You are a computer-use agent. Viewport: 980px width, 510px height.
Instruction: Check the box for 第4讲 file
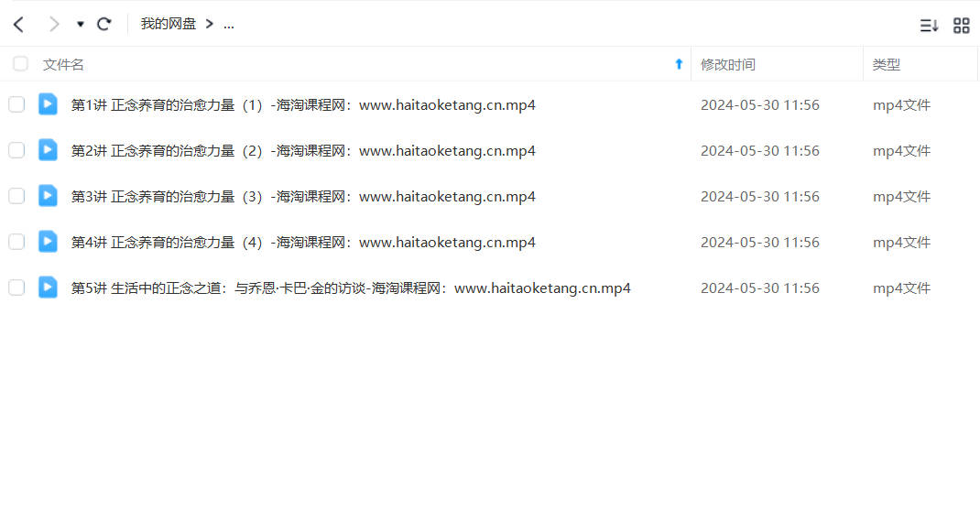[16, 242]
